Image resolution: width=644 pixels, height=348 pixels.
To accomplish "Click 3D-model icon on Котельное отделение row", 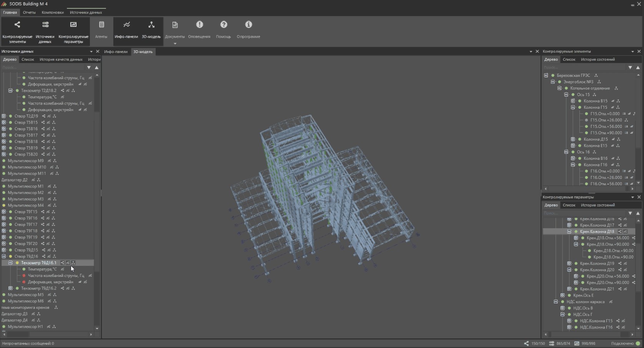I will [616, 88].
